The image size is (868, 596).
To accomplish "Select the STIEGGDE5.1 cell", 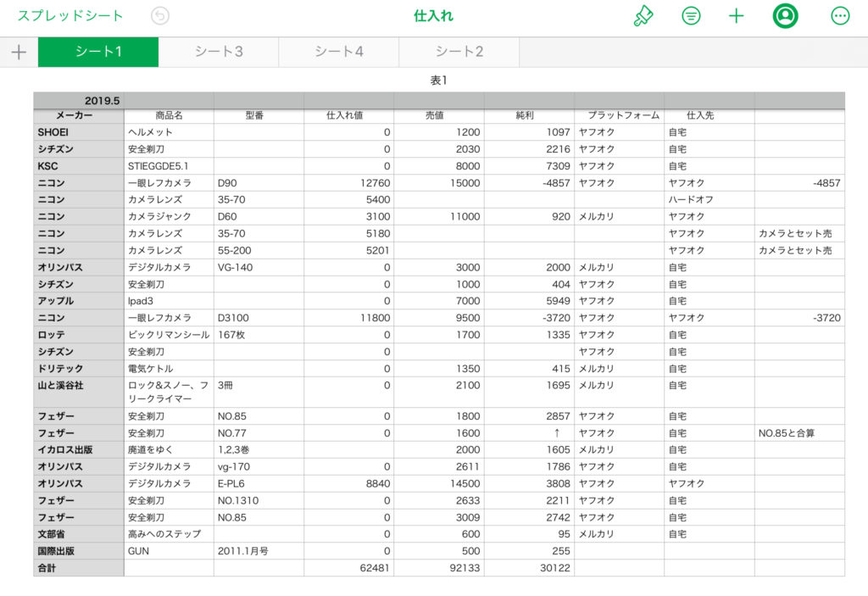I will pos(169,166).
